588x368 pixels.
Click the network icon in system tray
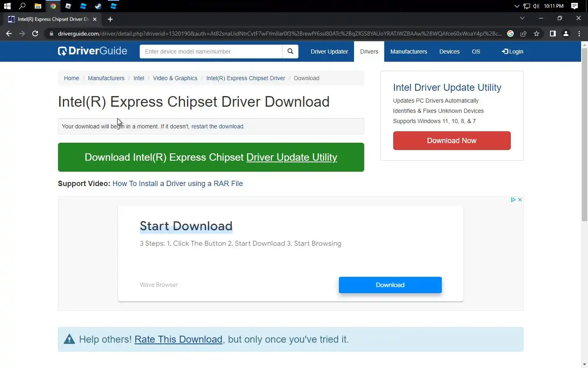point(527,6)
